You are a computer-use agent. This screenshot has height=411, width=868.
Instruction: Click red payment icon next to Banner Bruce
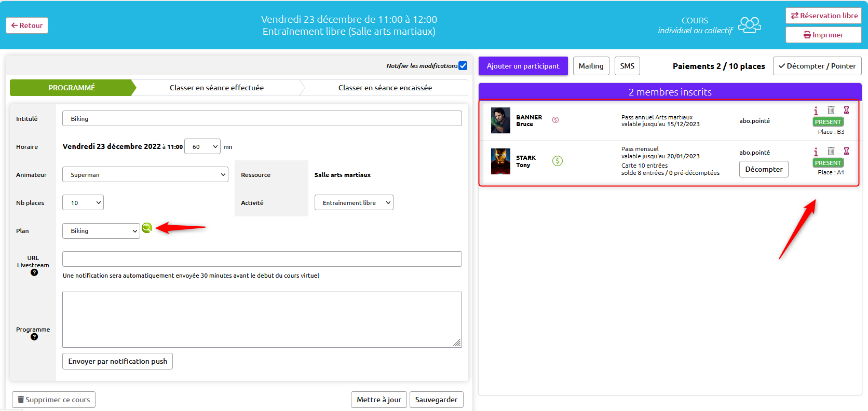point(555,120)
